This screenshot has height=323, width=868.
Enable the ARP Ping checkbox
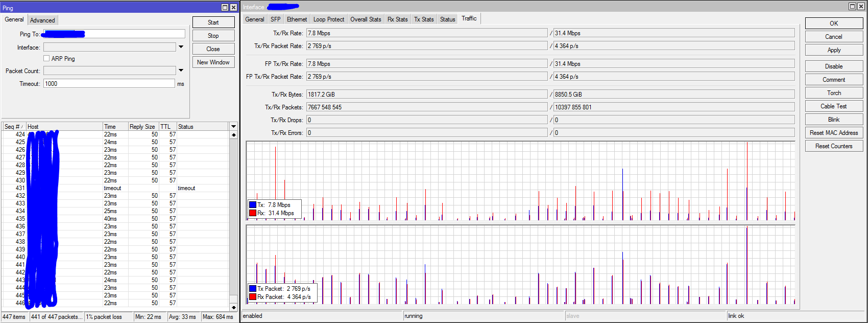[46, 59]
